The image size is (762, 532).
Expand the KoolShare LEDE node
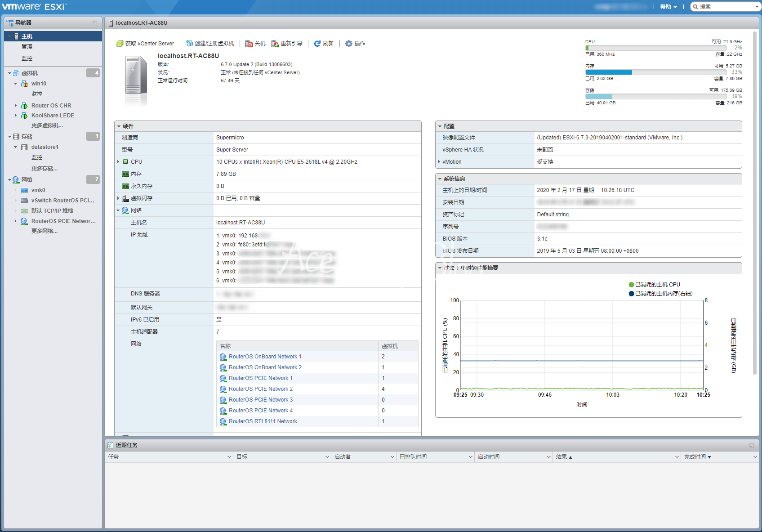coord(15,116)
